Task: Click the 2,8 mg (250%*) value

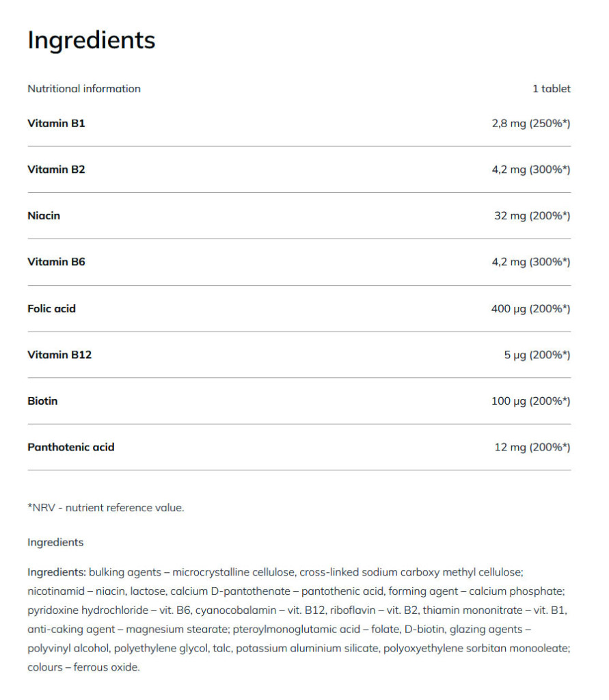Action: (x=530, y=124)
